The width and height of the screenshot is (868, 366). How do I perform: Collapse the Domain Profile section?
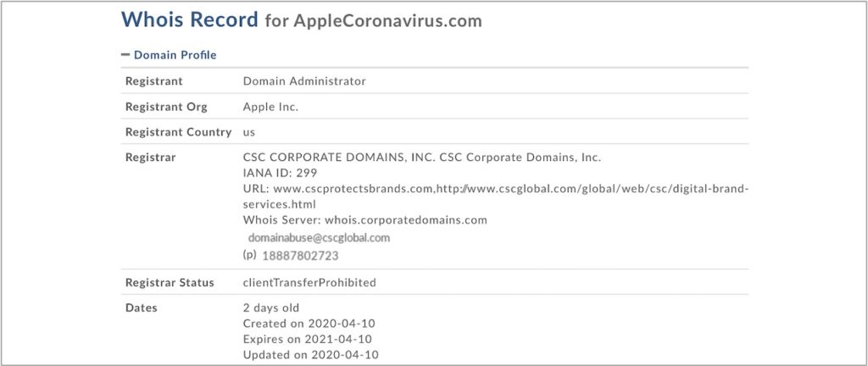tap(175, 55)
